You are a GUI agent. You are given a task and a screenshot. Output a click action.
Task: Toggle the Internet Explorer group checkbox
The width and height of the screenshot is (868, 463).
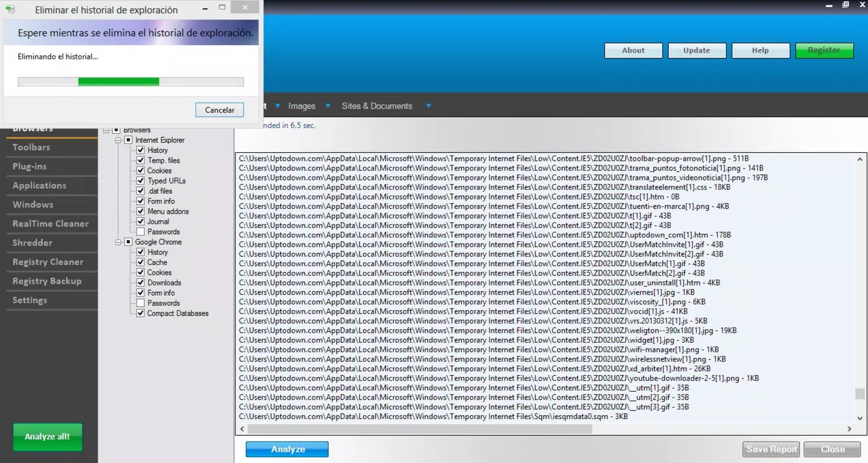(128, 140)
